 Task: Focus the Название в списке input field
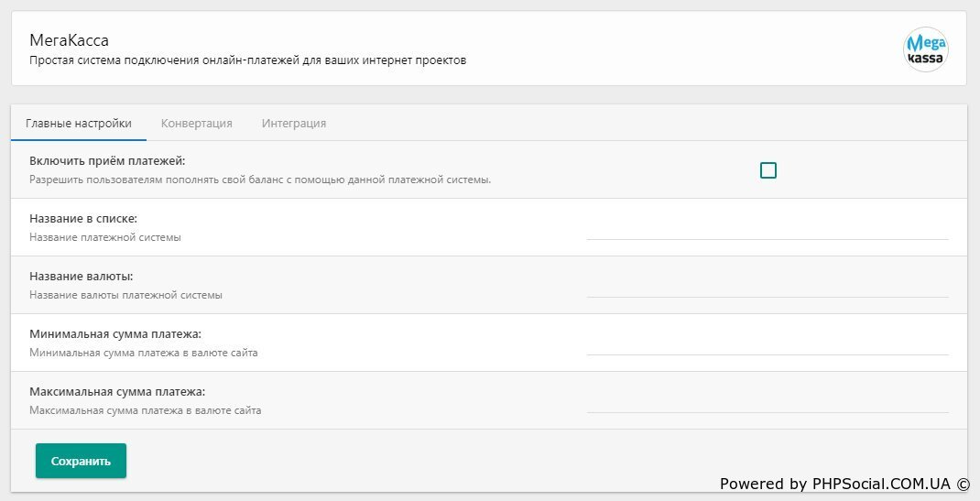click(768, 228)
